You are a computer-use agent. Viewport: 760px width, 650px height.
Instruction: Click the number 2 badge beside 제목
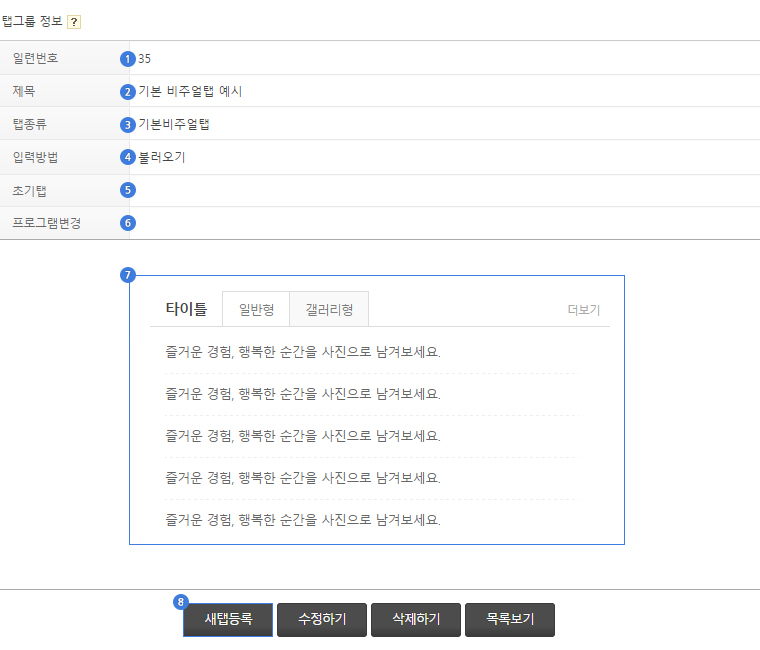[x=127, y=92]
